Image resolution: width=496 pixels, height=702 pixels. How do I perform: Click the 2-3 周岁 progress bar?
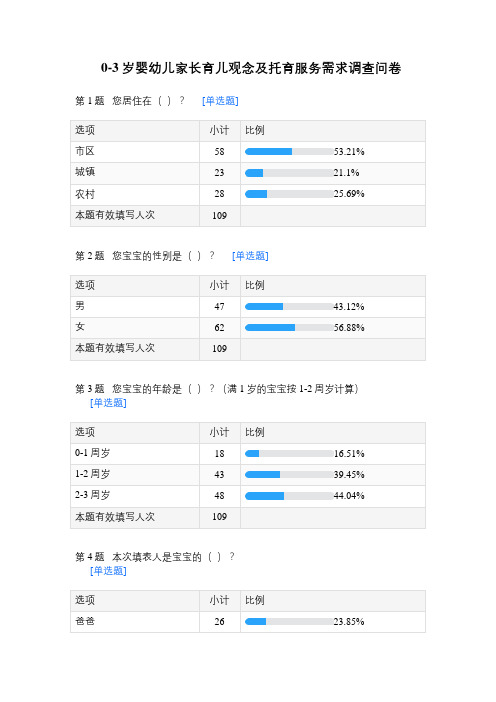click(x=289, y=495)
